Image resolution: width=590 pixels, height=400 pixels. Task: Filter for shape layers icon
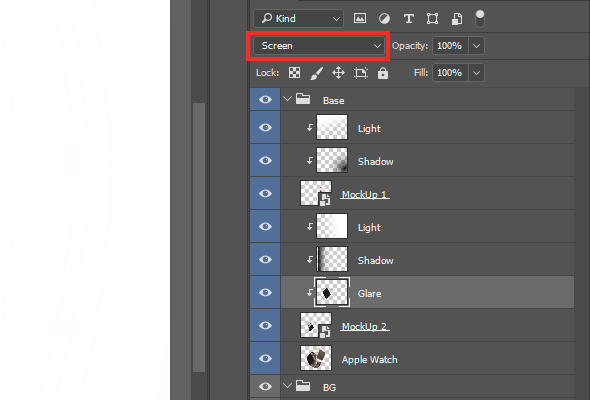[432, 18]
